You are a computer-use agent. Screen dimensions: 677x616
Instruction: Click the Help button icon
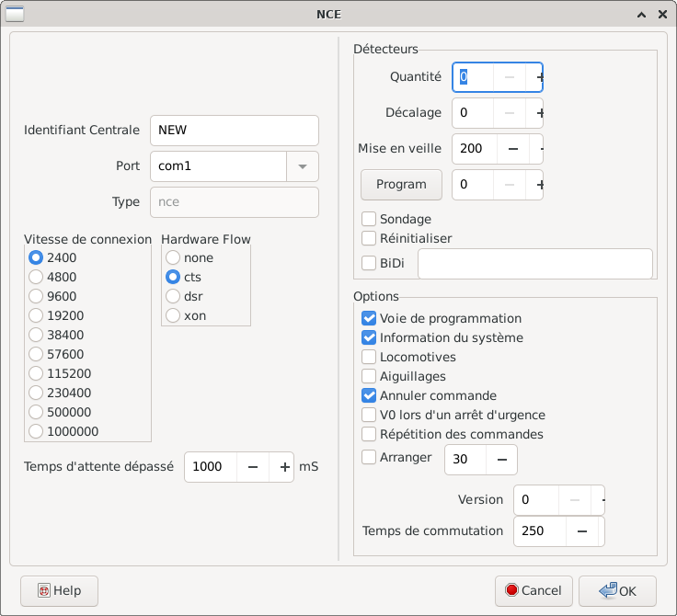click(43, 591)
